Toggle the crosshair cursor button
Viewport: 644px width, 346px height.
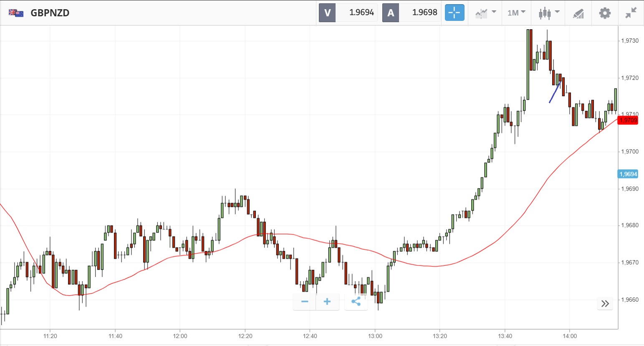click(454, 13)
